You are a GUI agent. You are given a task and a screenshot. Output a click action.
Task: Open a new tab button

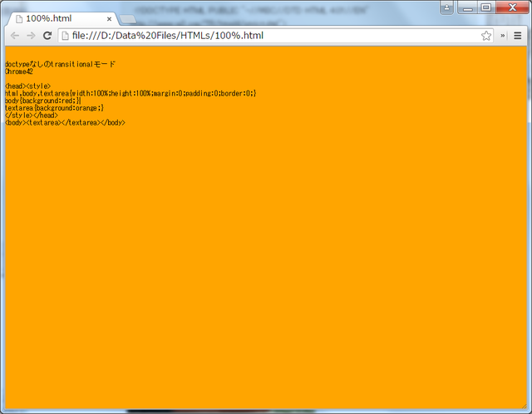128,19
